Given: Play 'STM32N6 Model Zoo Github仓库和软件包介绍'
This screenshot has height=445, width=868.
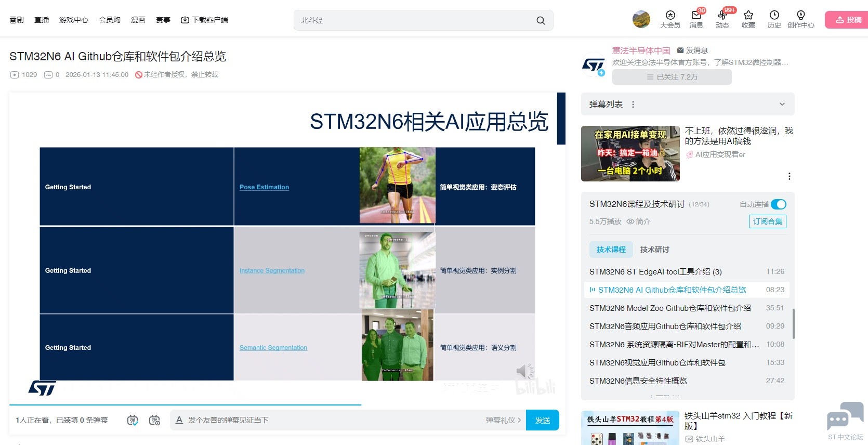Looking at the screenshot, I should point(687,308).
